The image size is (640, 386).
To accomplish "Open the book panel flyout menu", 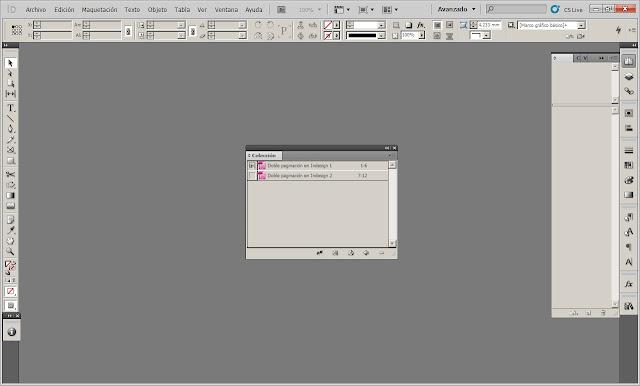I will pos(390,155).
